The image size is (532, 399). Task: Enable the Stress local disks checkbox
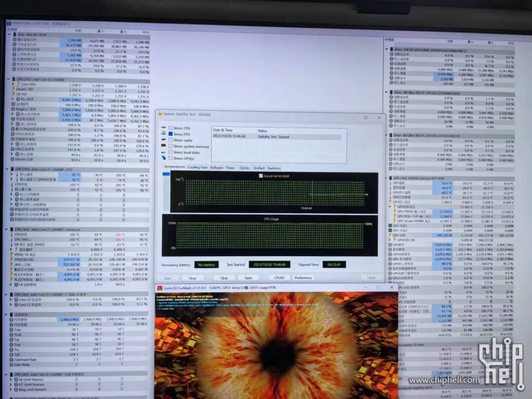pyautogui.click(x=170, y=152)
